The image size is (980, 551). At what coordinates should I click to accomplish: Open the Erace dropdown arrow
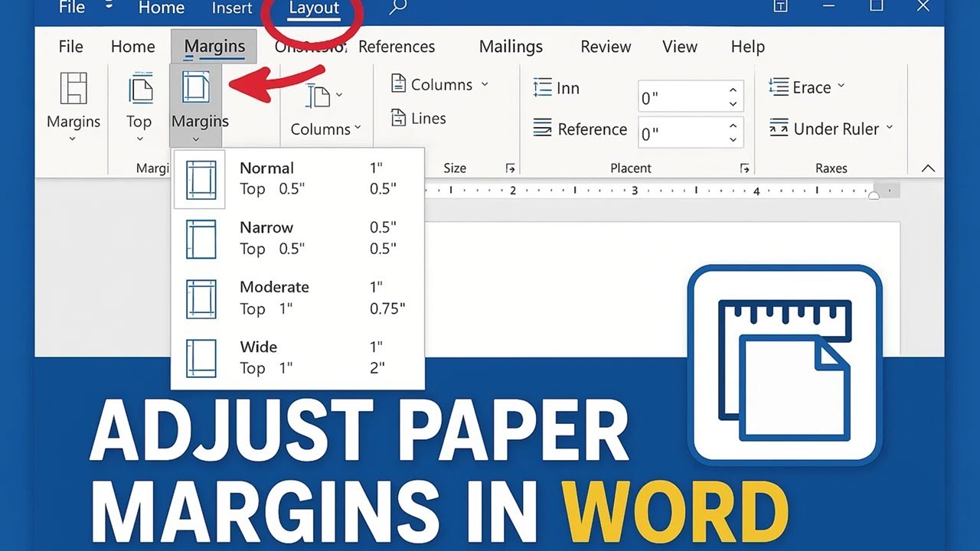pos(841,86)
